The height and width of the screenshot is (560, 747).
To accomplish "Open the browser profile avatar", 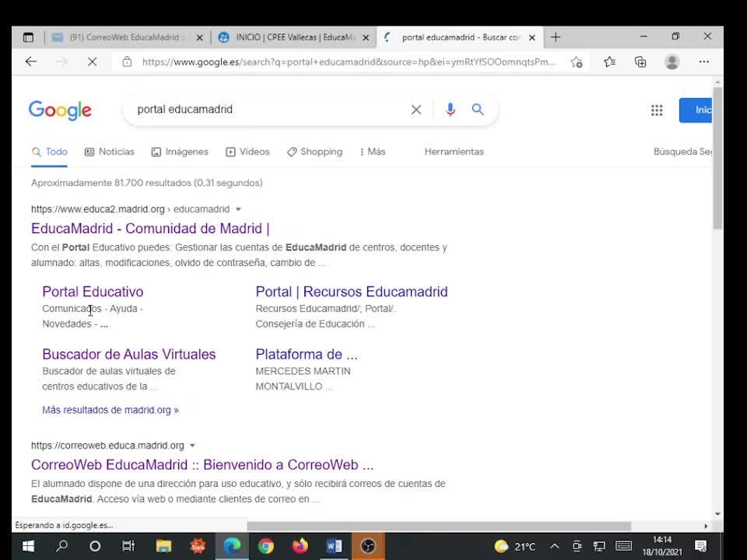I will tap(672, 62).
